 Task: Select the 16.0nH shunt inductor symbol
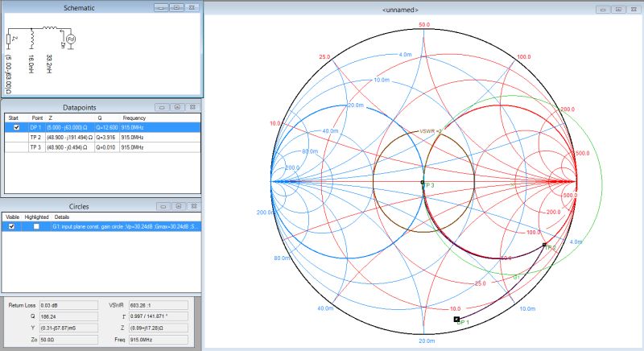31,38
